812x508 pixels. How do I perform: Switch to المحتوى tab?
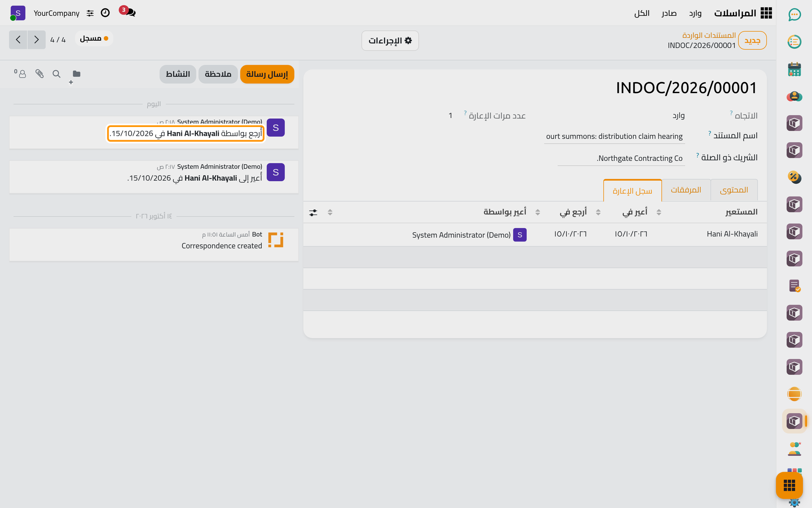click(734, 190)
